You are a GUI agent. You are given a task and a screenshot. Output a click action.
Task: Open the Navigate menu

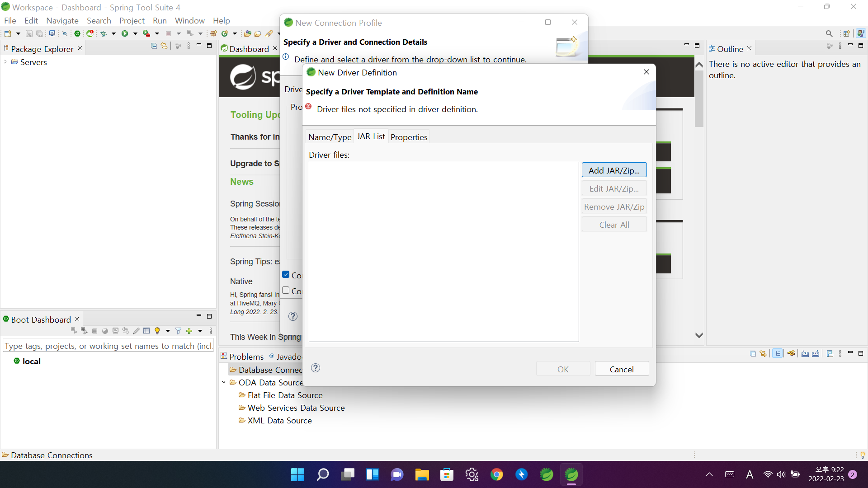click(x=62, y=21)
